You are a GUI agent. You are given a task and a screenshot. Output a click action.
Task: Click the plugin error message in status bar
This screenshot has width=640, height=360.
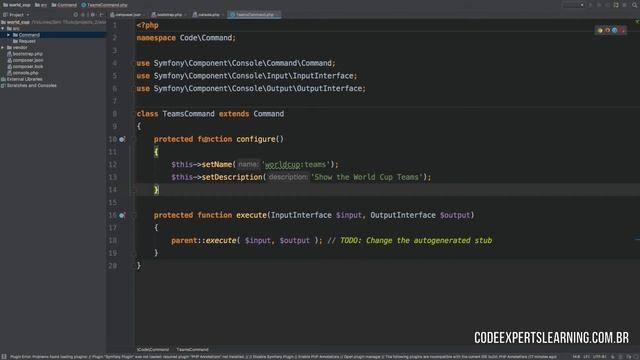pyautogui.click(x=283, y=357)
